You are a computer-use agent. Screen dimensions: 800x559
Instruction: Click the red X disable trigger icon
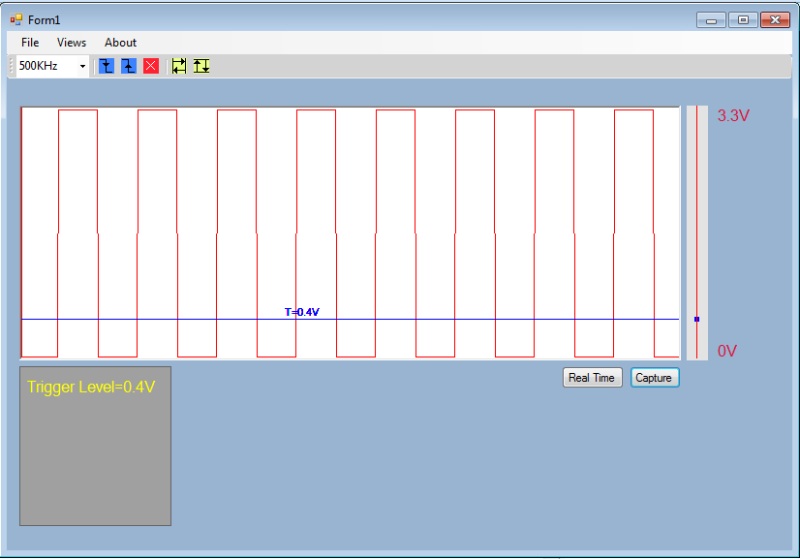[x=150, y=66]
